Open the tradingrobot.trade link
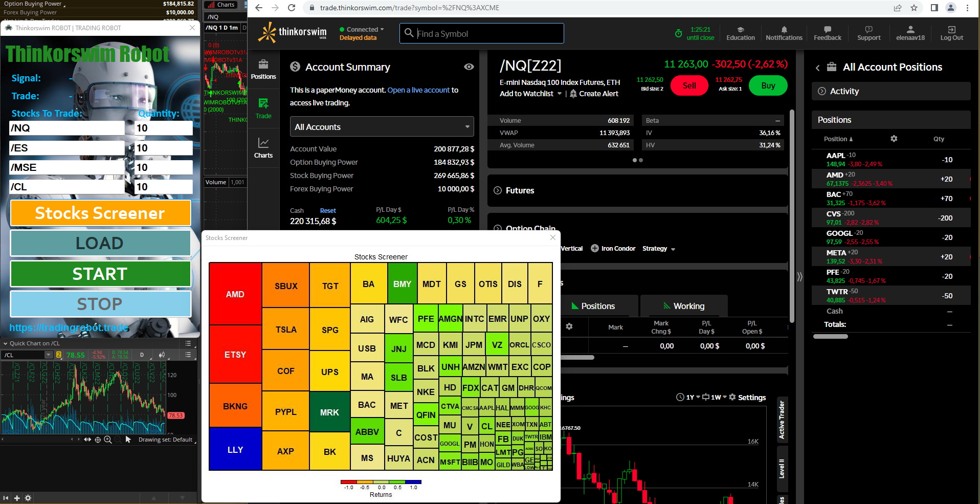 (x=69, y=327)
